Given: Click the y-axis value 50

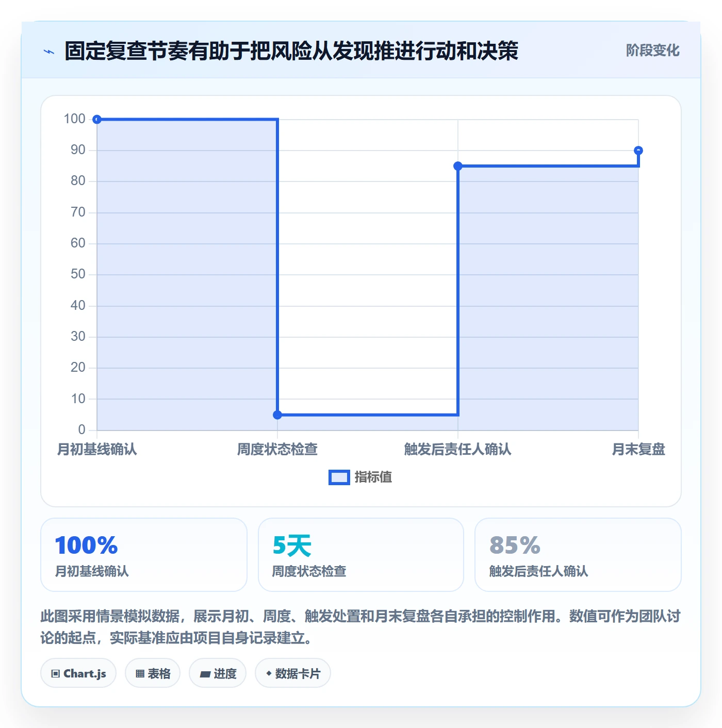Looking at the screenshot, I should pos(78,274).
